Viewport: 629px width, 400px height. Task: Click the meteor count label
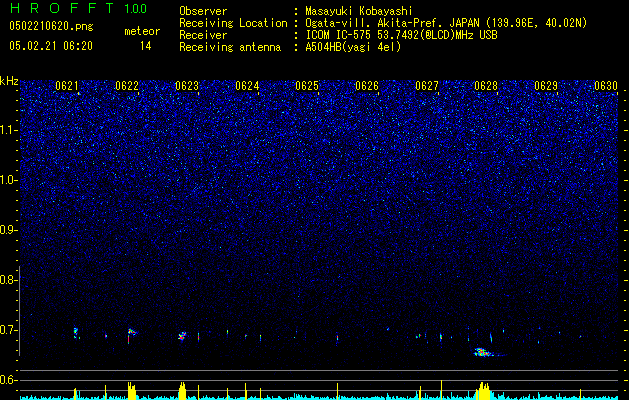[142, 31]
